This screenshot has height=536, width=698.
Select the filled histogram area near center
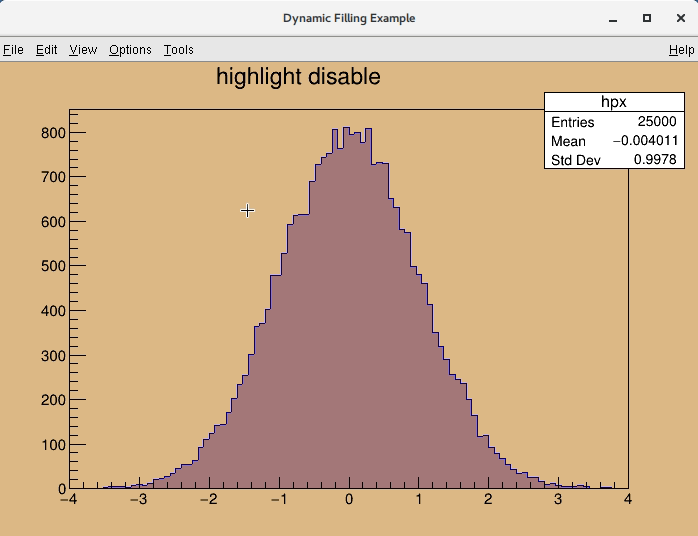coord(348,350)
